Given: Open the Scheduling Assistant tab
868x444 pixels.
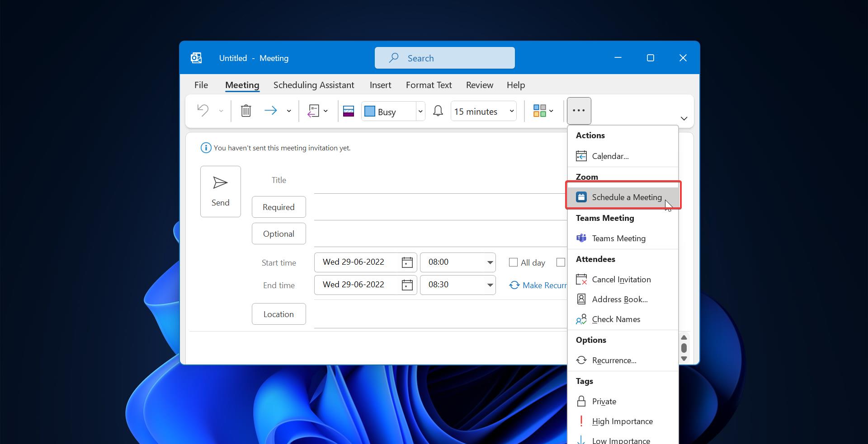Looking at the screenshot, I should (x=314, y=85).
